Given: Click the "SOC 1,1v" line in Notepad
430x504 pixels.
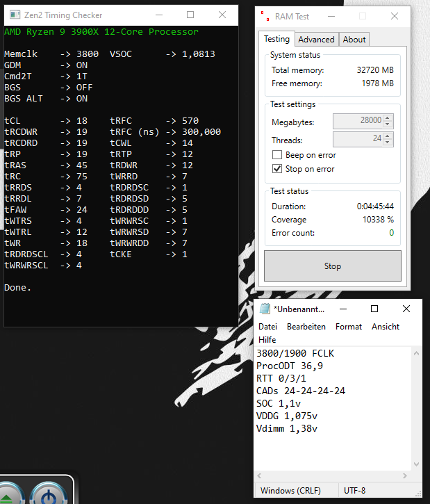Looking at the screenshot, I should (x=279, y=404).
